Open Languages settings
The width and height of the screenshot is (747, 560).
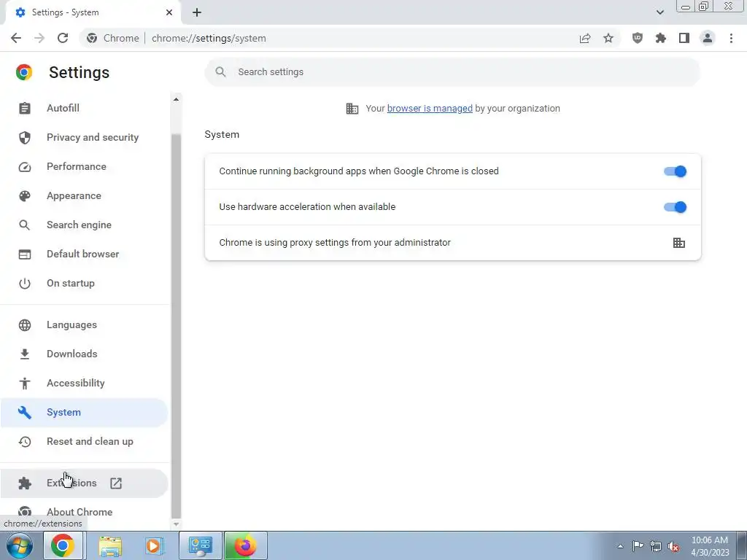[85, 324]
